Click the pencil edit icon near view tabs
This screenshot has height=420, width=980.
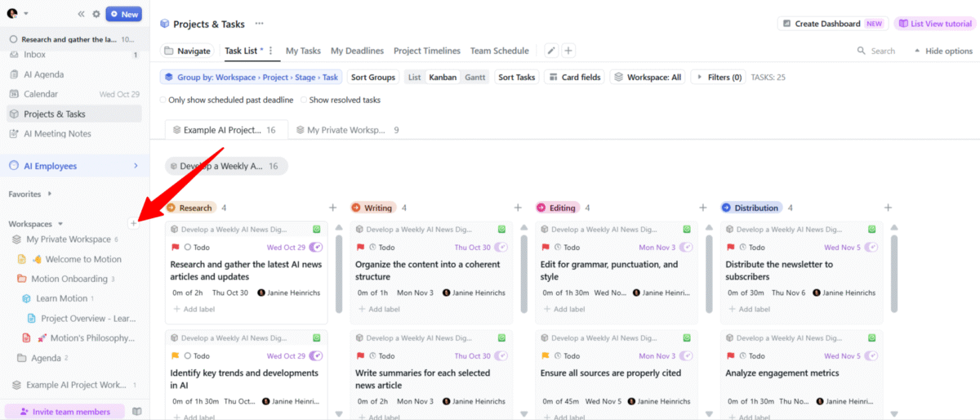(551, 51)
